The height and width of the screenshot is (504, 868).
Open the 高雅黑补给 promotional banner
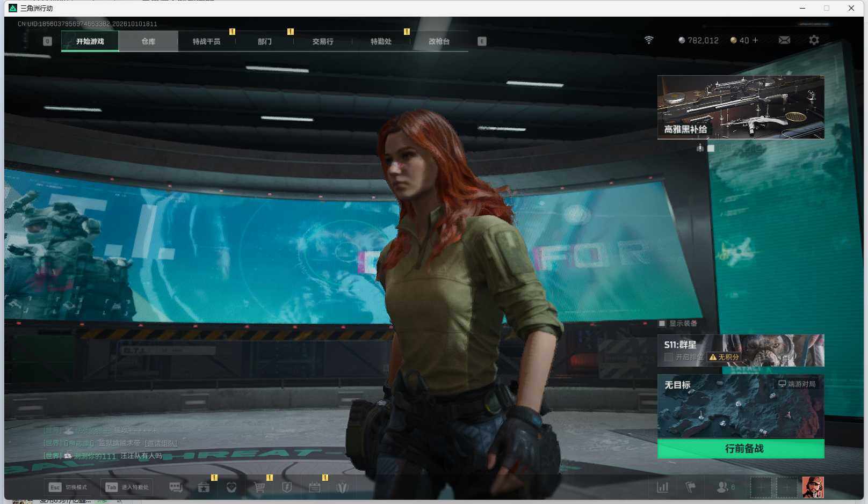[741, 107]
